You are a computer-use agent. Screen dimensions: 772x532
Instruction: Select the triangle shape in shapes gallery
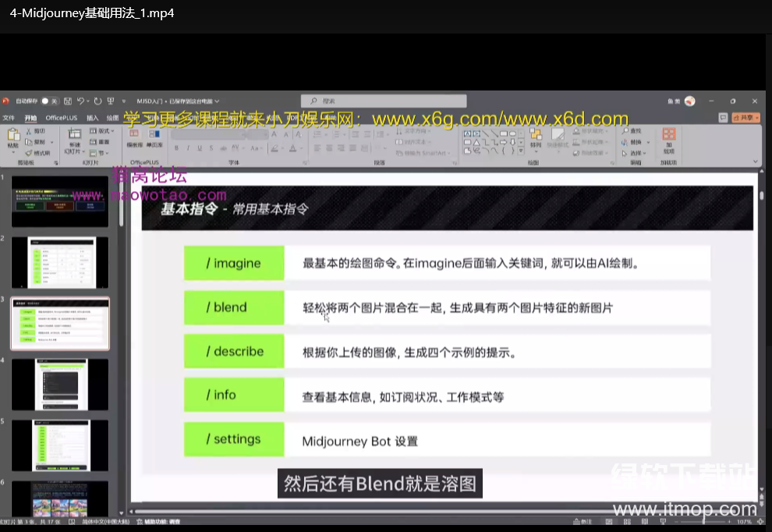(476, 142)
